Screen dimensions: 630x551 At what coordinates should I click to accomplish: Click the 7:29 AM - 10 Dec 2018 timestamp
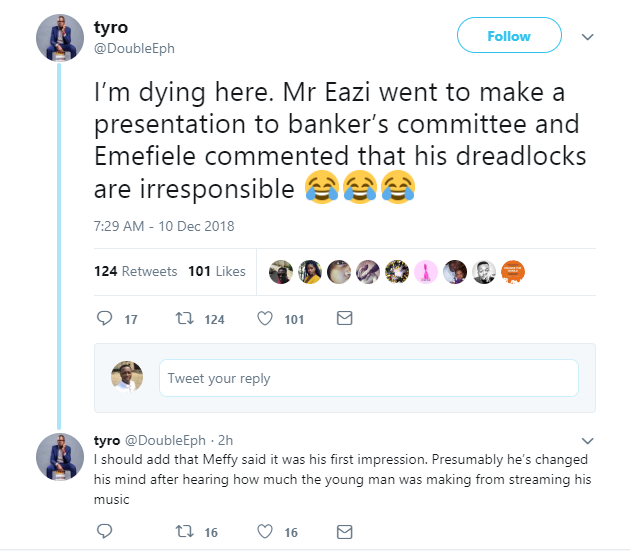pos(163,226)
